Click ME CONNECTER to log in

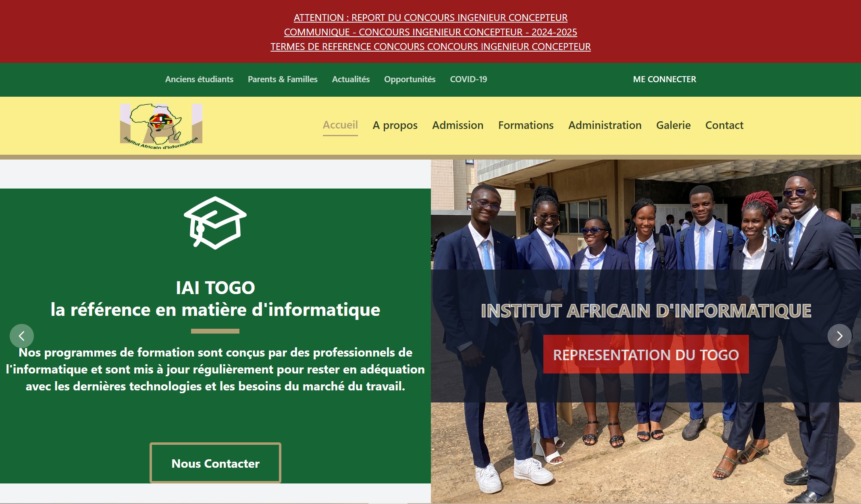point(665,79)
